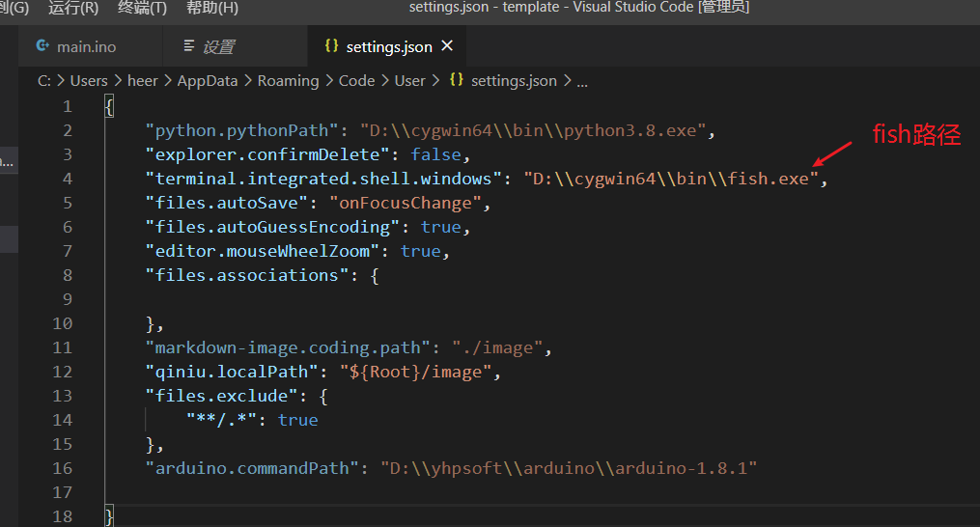Select AppData in the breadcrumb path

click(208, 81)
